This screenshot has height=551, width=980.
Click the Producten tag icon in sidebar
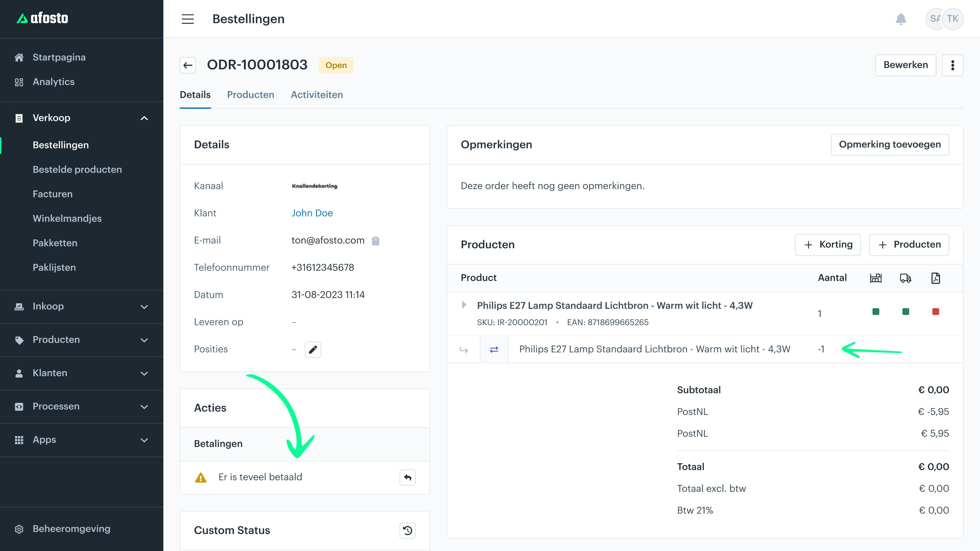point(19,340)
